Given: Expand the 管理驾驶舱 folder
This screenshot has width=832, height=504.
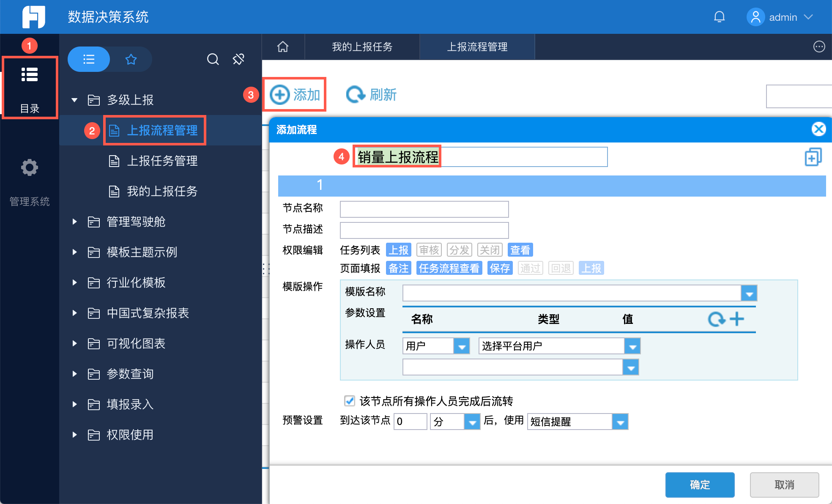Looking at the screenshot, I should click(x=75, y=222).
